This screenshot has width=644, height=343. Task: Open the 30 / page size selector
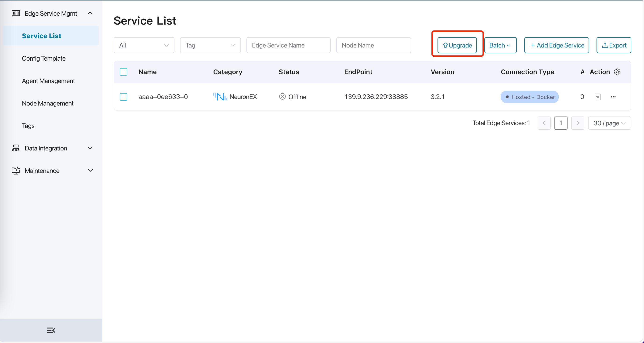[x=609, y=123]
